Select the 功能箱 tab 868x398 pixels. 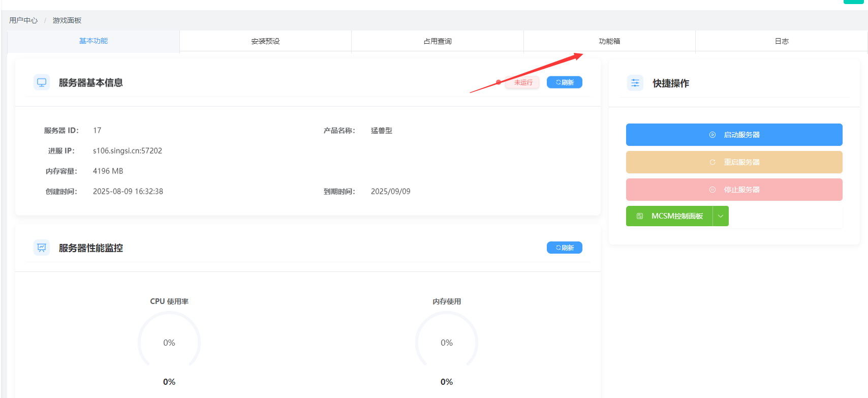609,41
